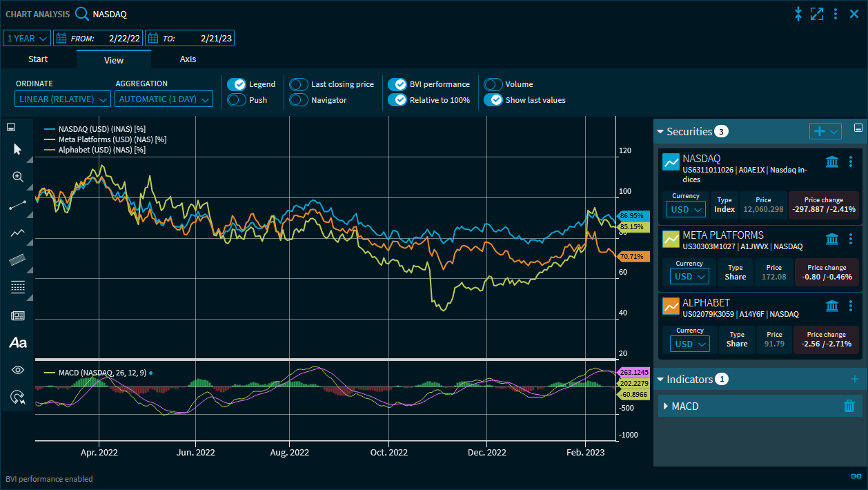Viewport: 868px width, 490px height.
Task: Open the 1 YEAR period dropdown
Action: [28, 39]
